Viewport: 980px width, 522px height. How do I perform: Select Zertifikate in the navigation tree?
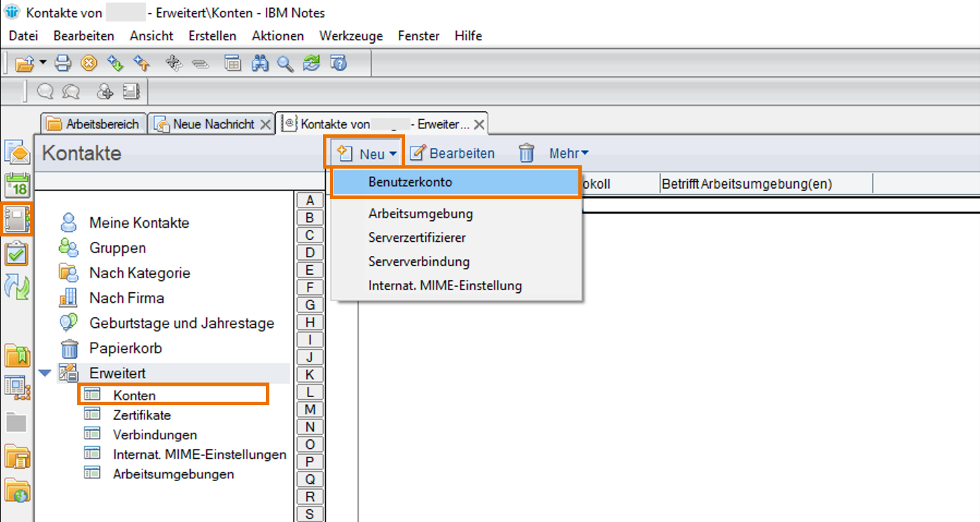[142, 415]
